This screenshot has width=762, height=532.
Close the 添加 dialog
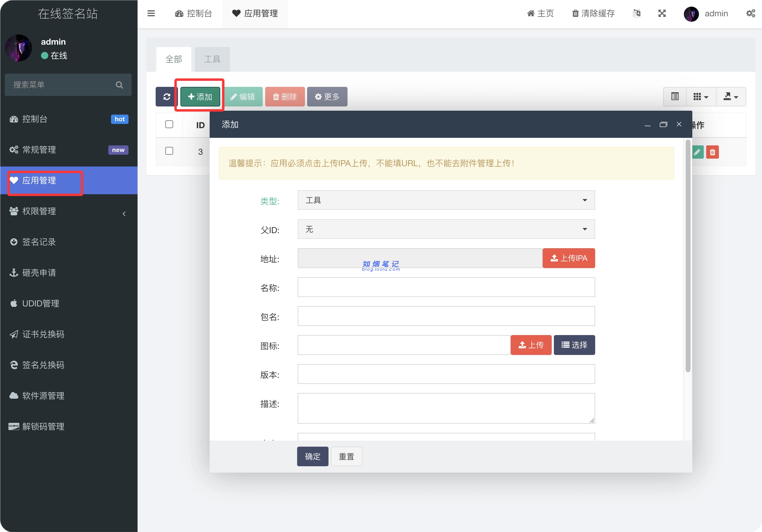coord(679,124)
